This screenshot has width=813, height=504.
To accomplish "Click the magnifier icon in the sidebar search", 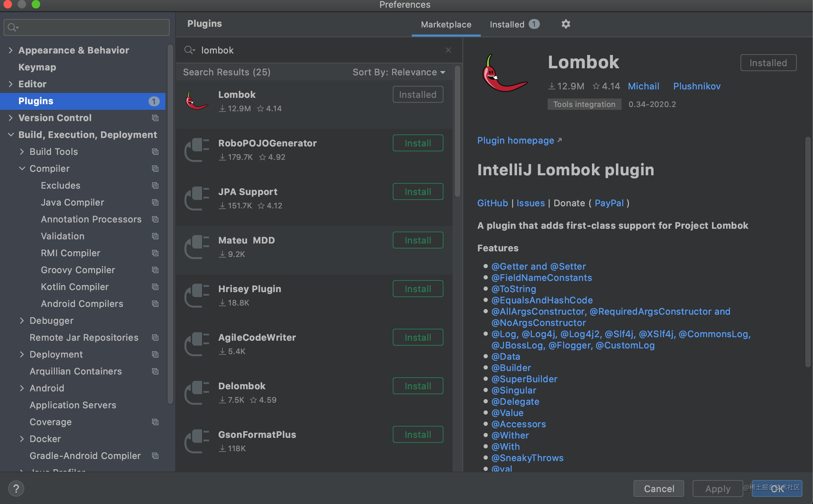I will pyautogui.click(x=11, y=27).
